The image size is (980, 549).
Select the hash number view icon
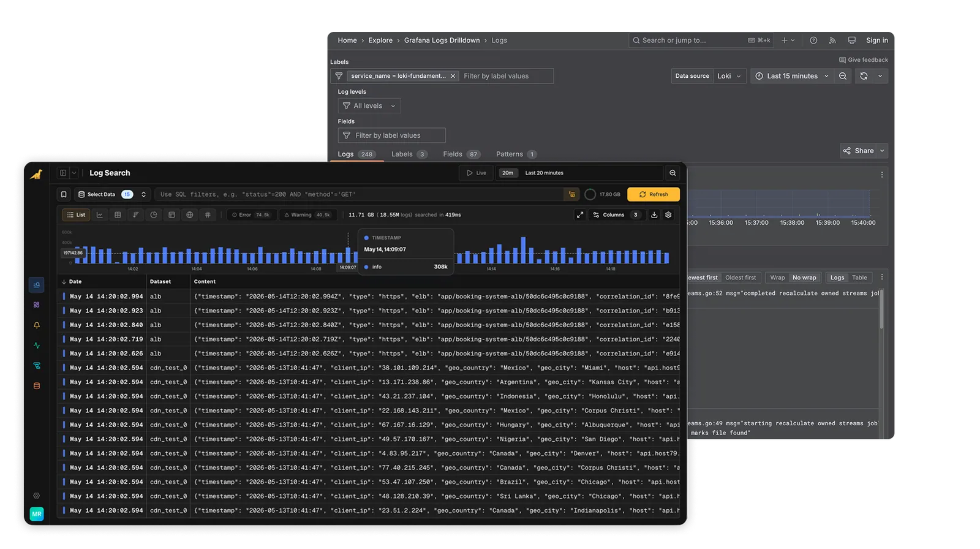tap(208, 215)
